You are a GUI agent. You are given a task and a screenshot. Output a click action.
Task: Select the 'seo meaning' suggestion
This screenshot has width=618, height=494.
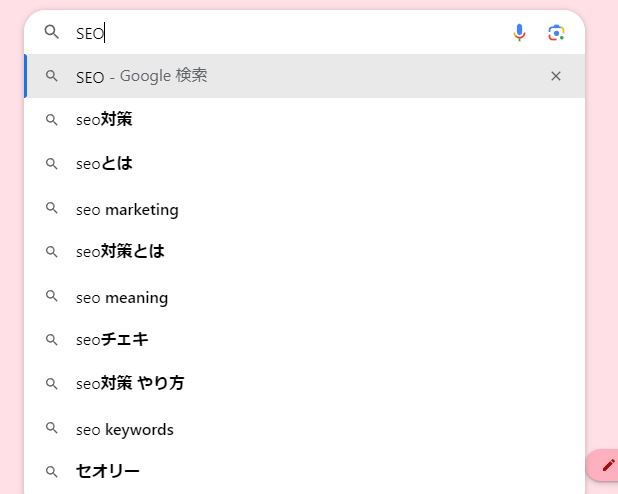click(304, 296)
